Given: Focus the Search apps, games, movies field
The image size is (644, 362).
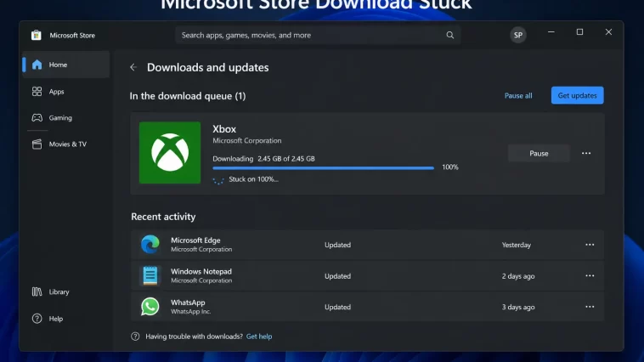Looking at the screenshot, I should click(318, 35).
